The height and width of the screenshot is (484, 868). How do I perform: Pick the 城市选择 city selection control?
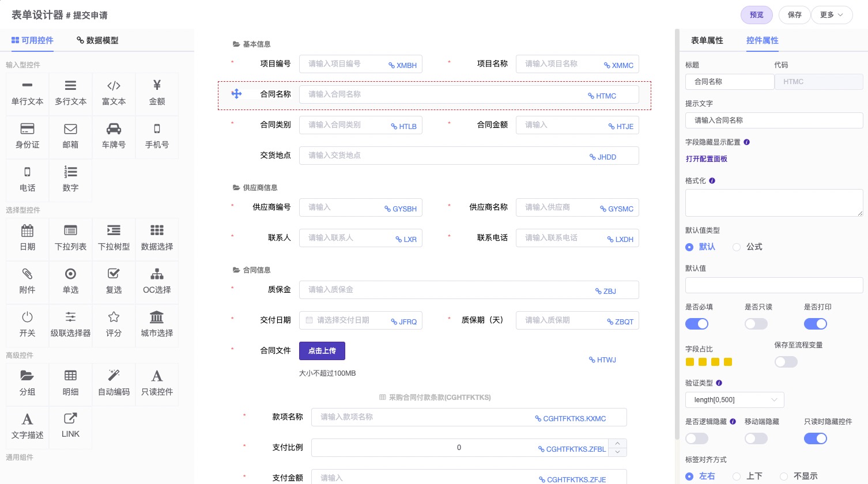(x=157, y=325)
